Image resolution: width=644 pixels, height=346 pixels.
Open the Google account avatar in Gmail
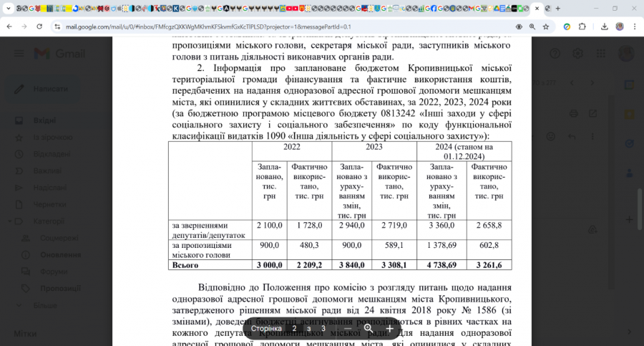click(x=626, y=54)
